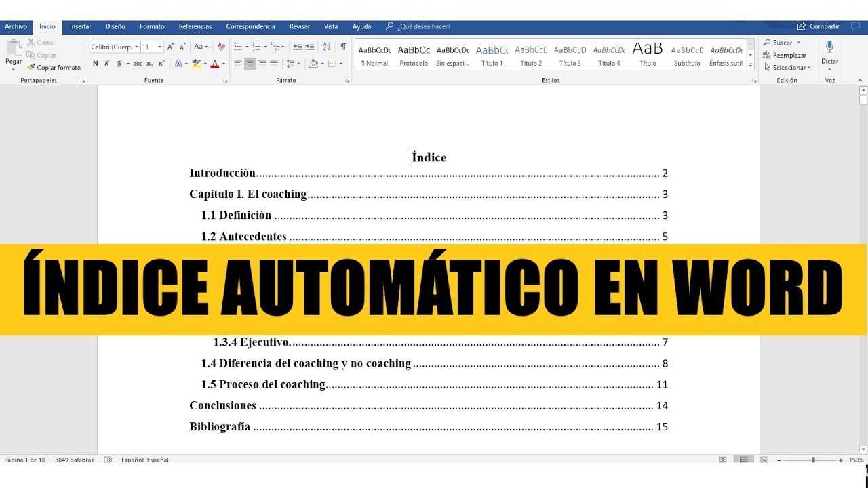The width and height of the screenshot is (868, 488).
Task: Toggle underline S formatting
Action: click(119, 64)
